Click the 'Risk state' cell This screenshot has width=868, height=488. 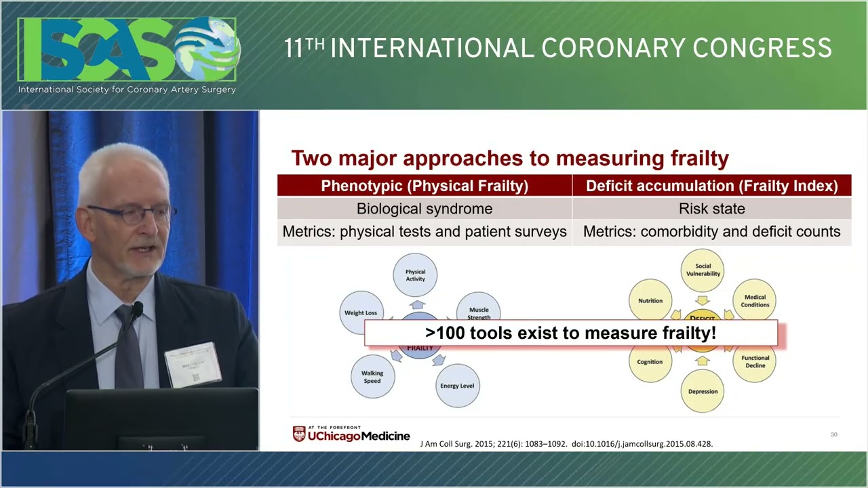click(712, 209)
